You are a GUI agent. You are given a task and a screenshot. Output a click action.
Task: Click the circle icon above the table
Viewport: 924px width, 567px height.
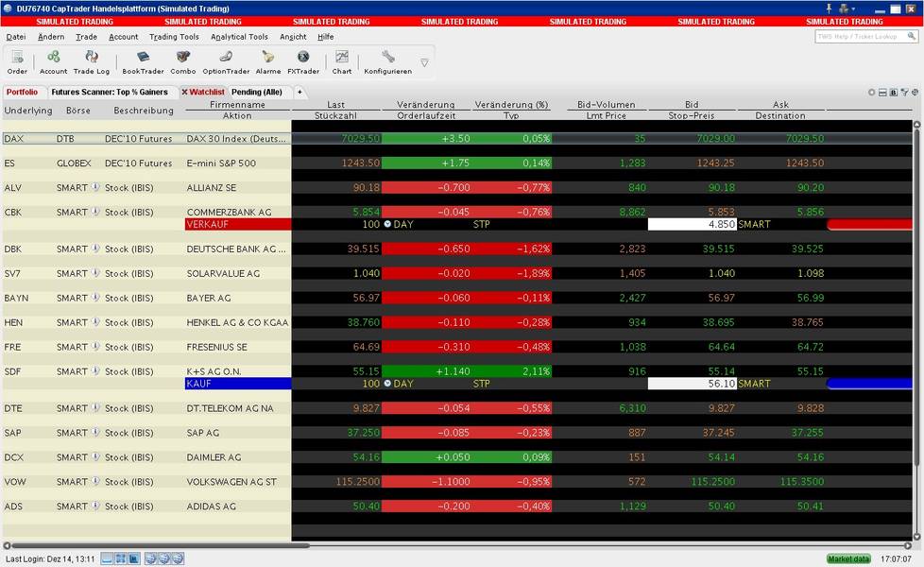(x=871, y=93)
